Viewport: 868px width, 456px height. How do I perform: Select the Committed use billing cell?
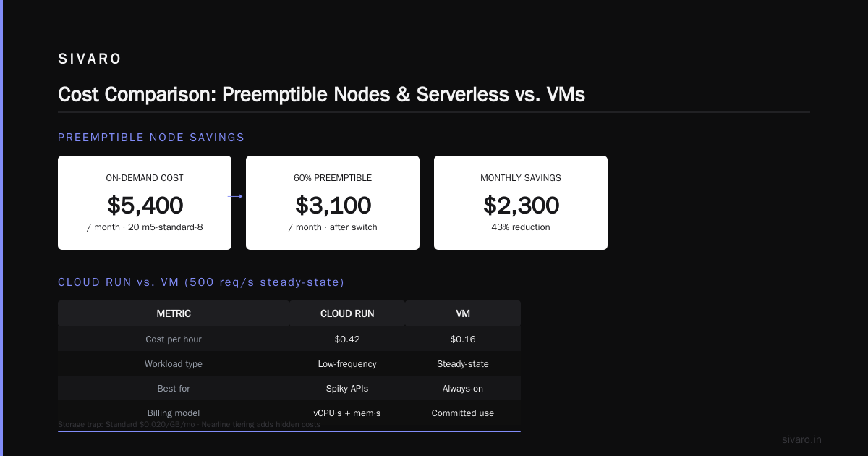click(463, 413)
